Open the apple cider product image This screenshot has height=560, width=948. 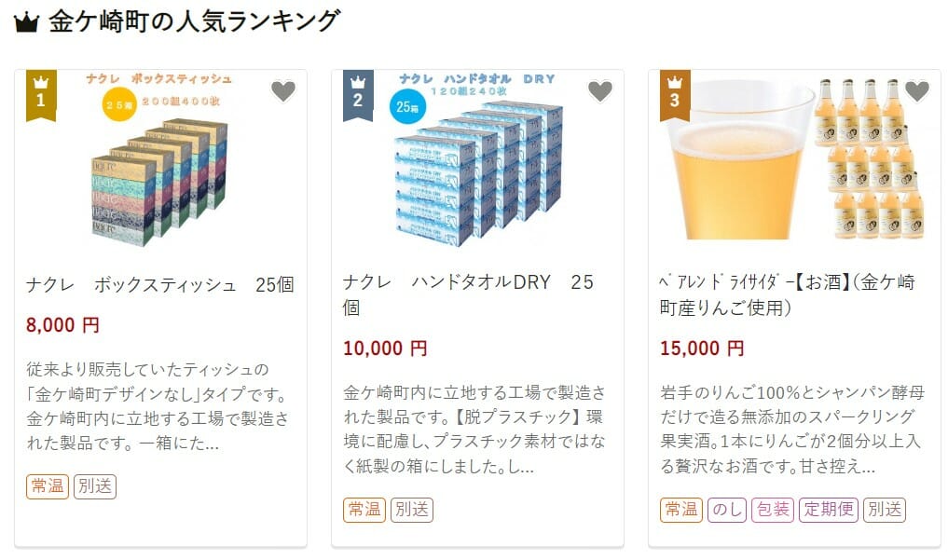(x=794, y=158)
